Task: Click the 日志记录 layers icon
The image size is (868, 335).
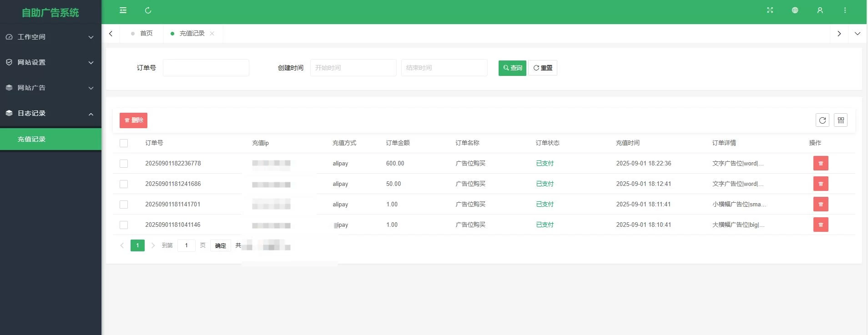Action: pyautogui.click(x=9, y=113)
